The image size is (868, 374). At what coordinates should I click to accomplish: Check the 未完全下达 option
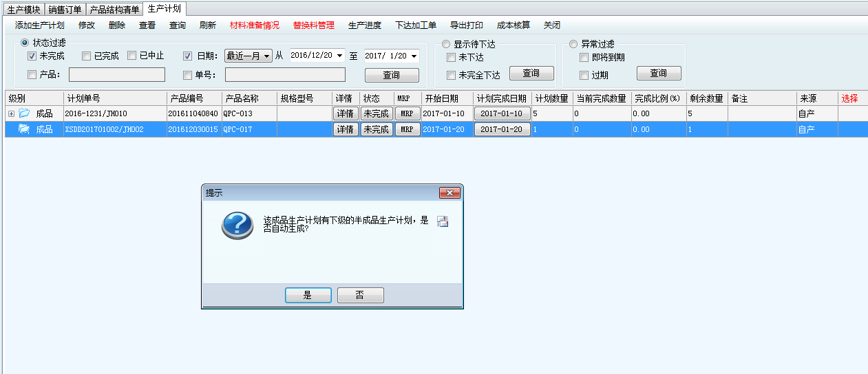(451, 76)
